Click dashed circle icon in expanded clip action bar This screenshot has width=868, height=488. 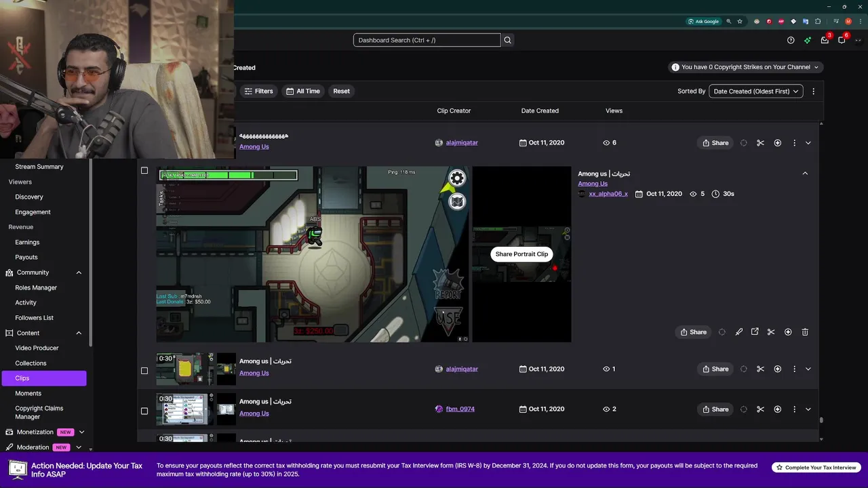[x=722, y=332]
